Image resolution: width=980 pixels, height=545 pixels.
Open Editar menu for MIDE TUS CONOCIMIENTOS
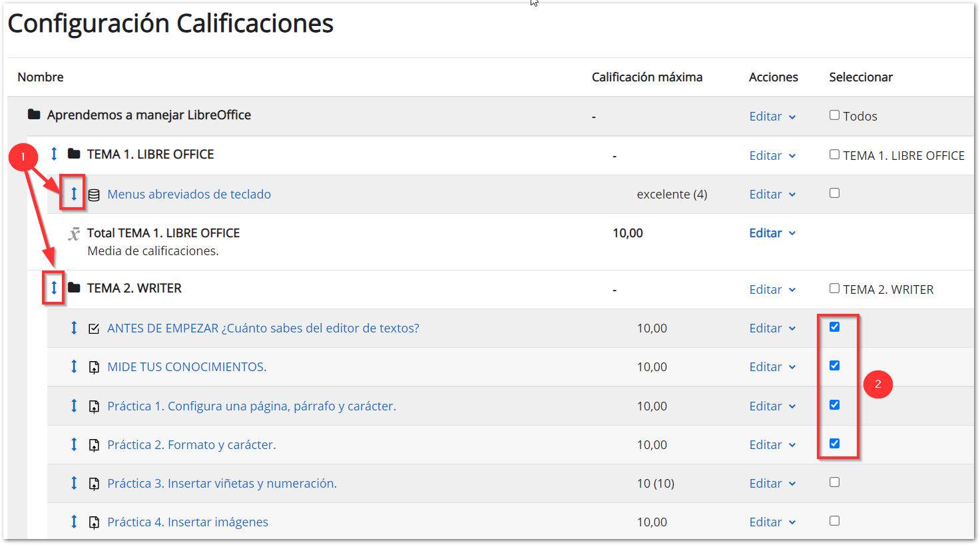click(x=772, y=366)
